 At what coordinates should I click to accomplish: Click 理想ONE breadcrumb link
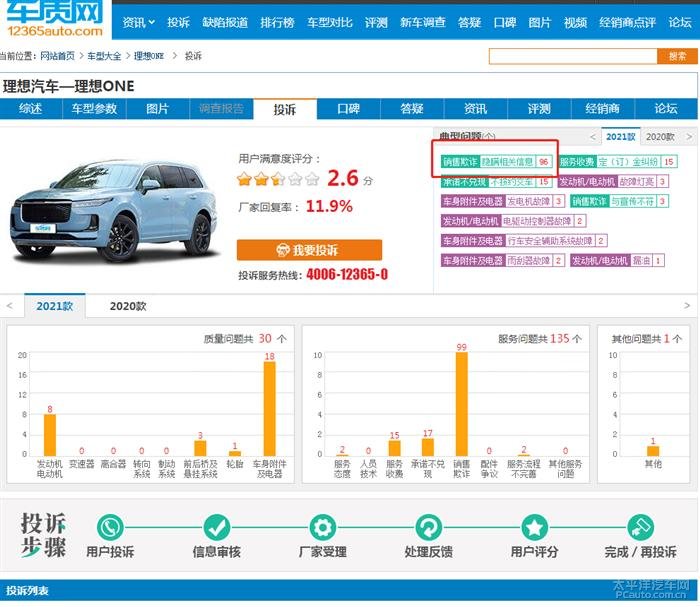point(149,56)
